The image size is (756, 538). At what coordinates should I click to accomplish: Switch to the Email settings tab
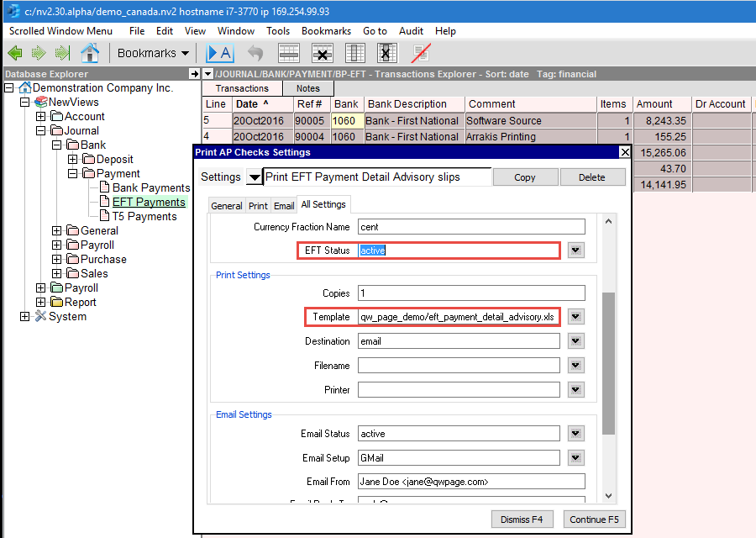click(x=284, y=206)
